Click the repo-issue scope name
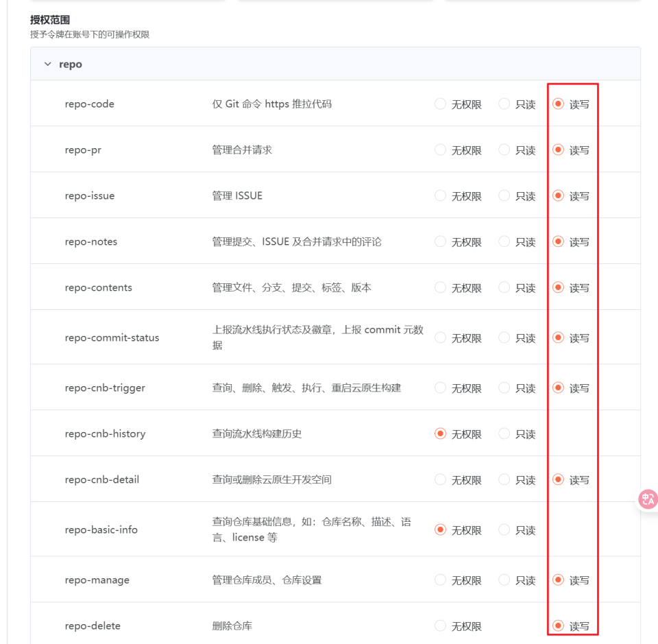658x644 pixels. (90, 196)
